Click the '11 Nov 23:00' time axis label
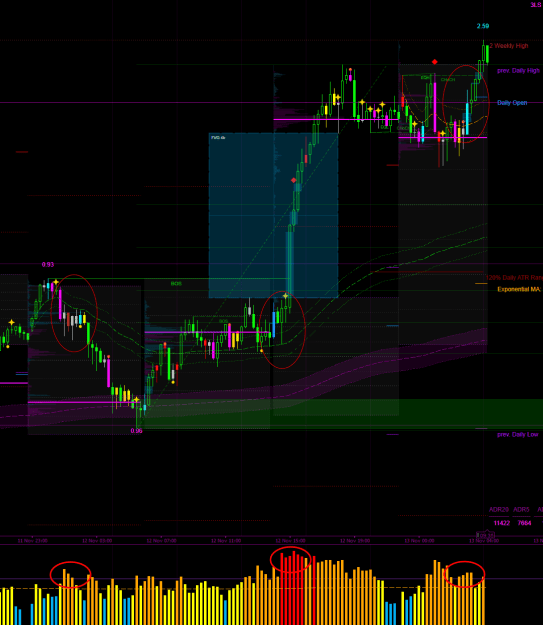 (33, 541)
